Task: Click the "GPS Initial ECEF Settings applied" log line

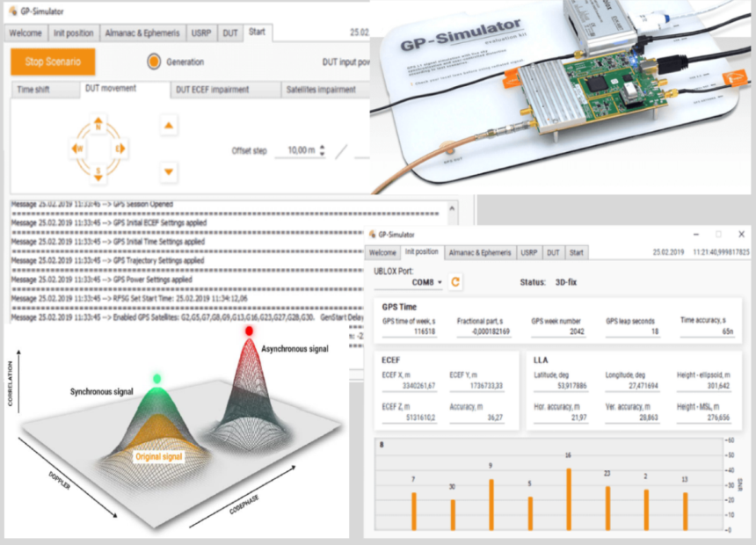Action: click(x=109, y=222)
